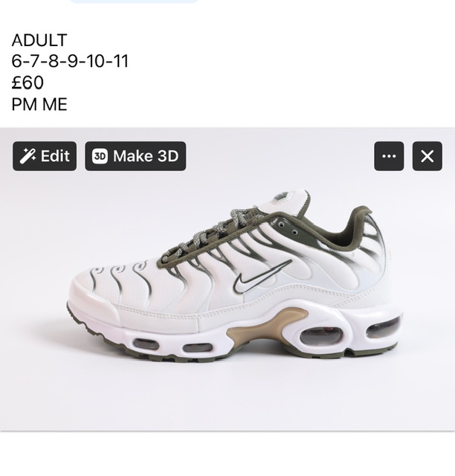Image resolution: width=455 pixels, height=476 pixels.
Task: Click the Edit button on photo
Action: pyautogui.click(x=45, y=156)
